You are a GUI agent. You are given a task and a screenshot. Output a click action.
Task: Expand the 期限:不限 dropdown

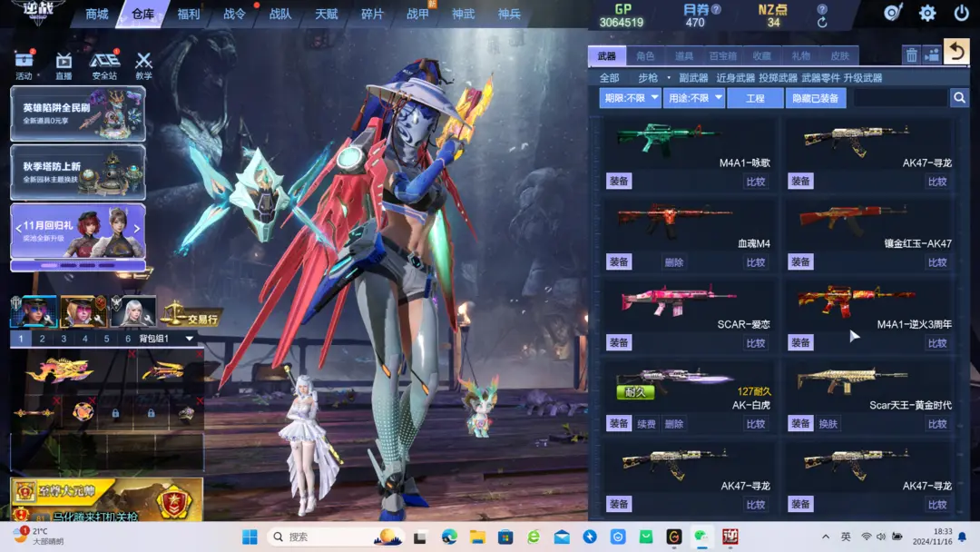coord(630,98)
